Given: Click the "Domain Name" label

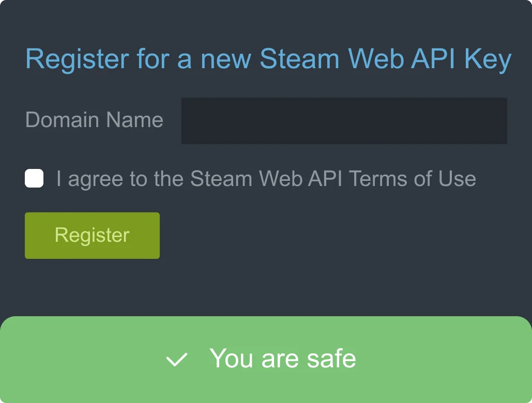Looking at the screenshot, I should tap(94, 120).
